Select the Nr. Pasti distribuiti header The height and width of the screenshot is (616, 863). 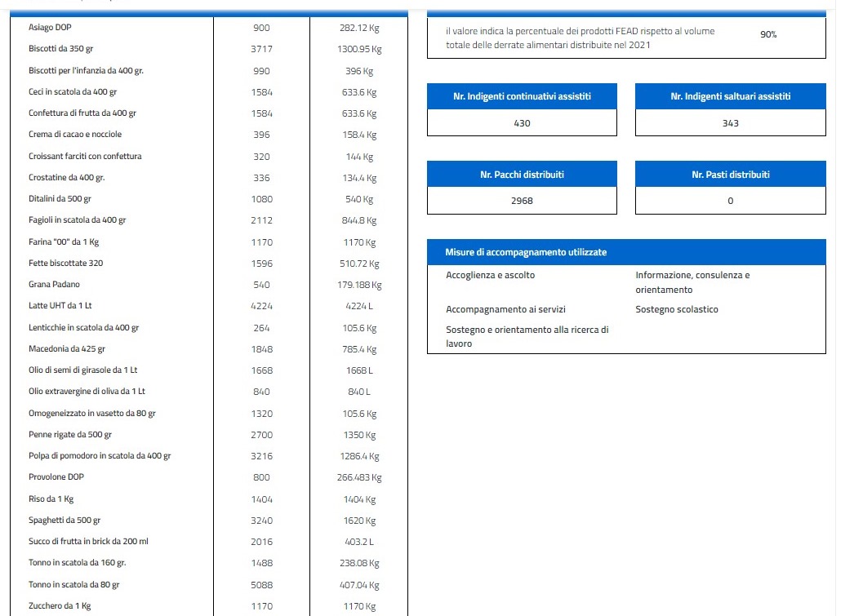730,175
